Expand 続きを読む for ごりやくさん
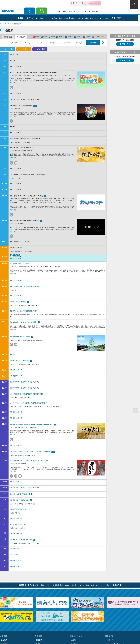The height and width of the screenshot is (644, 140). [13, 116]
